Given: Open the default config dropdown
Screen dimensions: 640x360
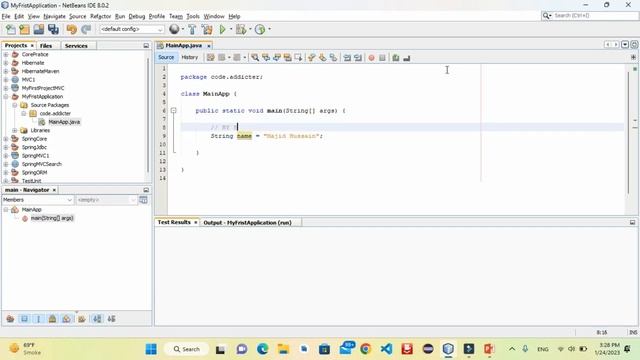Looking at the screenshot, I should click(131, 29).
